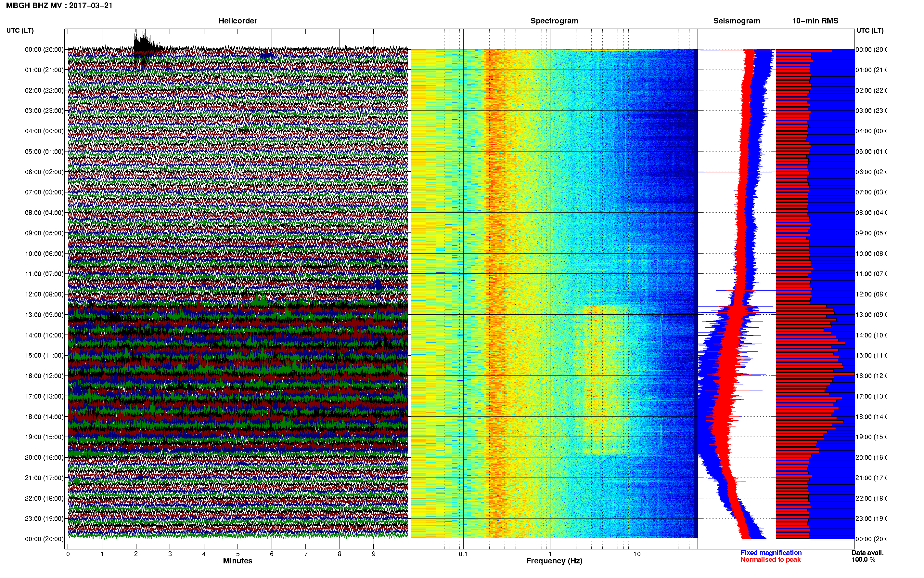Click the left time label '09:00 (05:00)'
The width and height of the screenshot is (924, 578).
pos(44,233)
